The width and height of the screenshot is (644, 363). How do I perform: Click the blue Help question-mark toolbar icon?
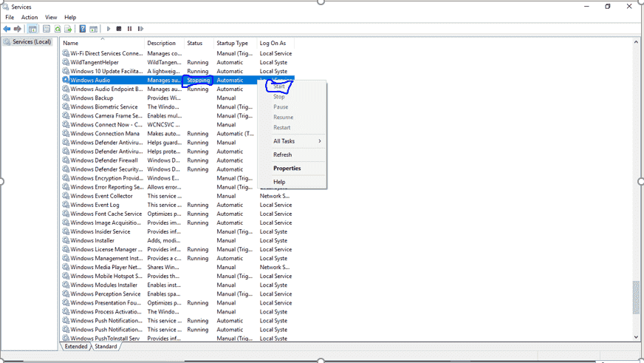(83, 29)
